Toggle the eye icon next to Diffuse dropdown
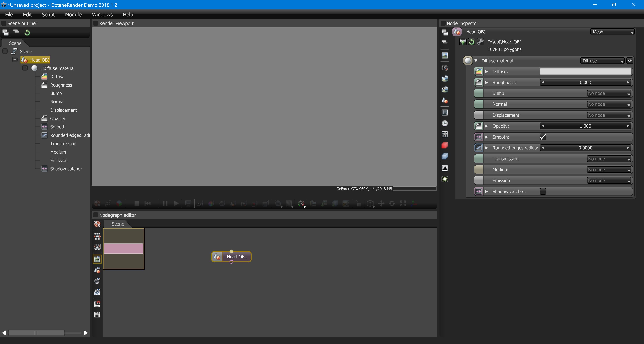Viewport: 644px width, 344px height. coord(630,61)
